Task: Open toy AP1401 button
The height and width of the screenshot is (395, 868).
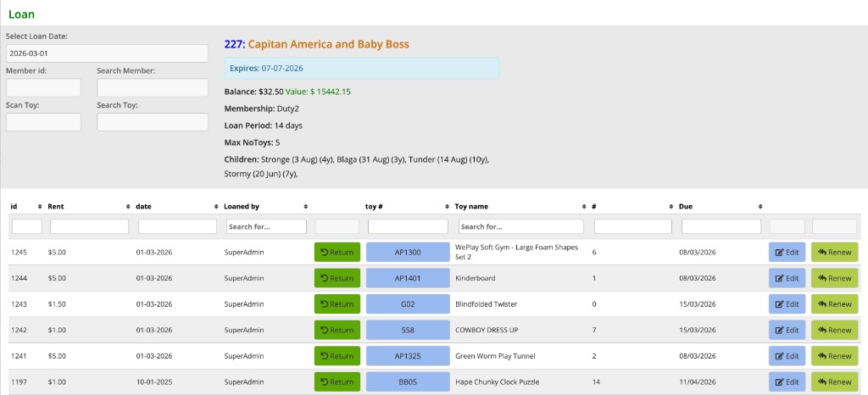Action: pyautogui.click(x=408, y=278)
